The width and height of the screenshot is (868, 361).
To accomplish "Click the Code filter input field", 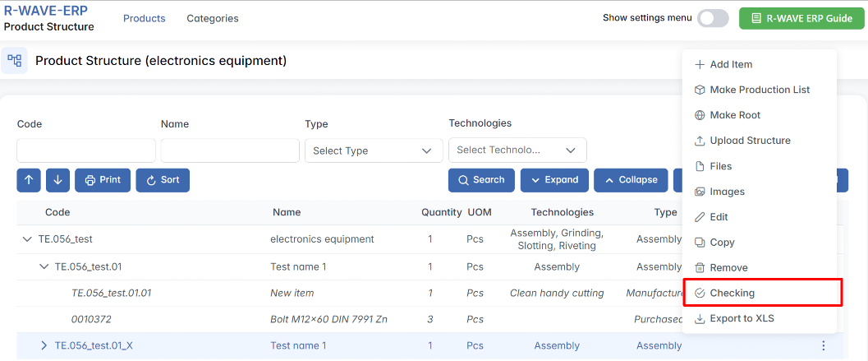I will coord(86,150).
